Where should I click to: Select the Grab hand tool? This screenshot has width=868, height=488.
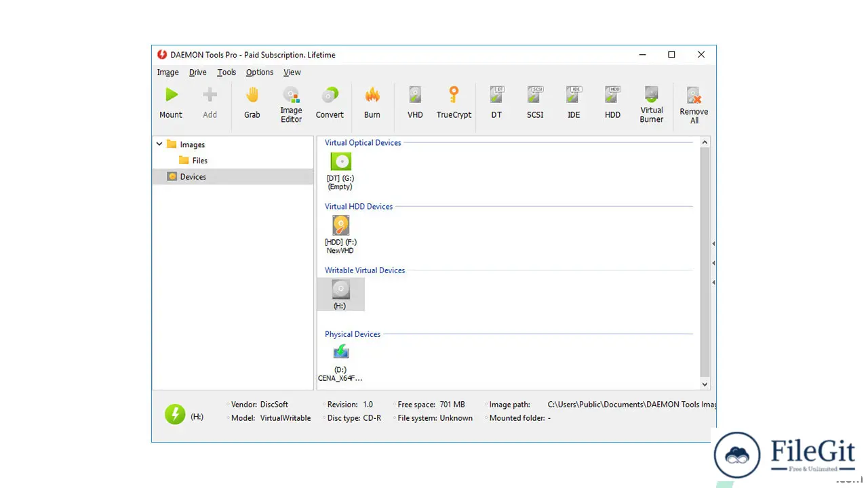coord(252,95)
